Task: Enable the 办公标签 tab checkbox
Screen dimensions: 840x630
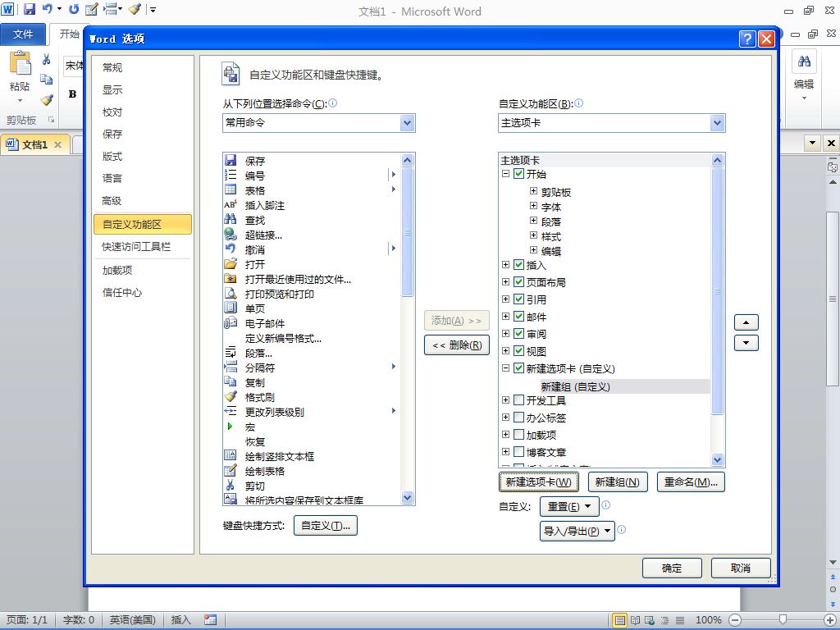Action: pos(518,418)
